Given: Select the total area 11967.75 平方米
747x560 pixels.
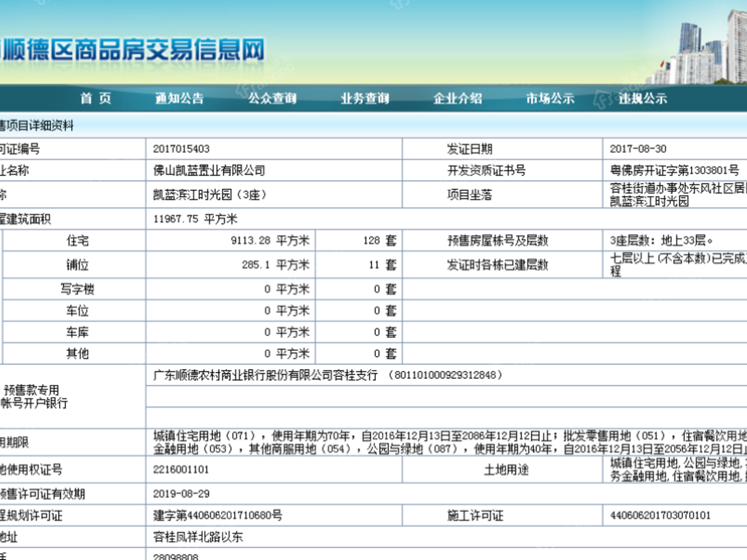Looking at the screenshot, I should pos(195,219).
